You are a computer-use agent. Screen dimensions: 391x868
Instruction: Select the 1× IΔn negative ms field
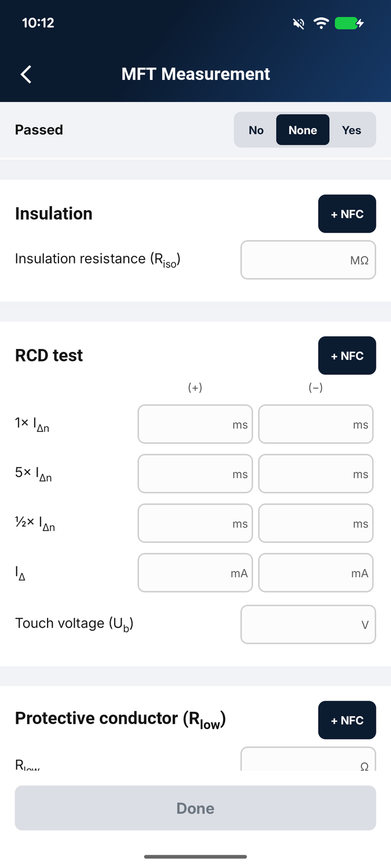coord(316,424)
